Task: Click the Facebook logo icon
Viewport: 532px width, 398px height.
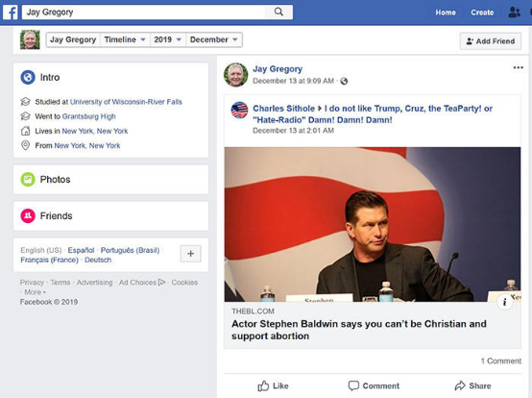Action: (x=11, y=12)
